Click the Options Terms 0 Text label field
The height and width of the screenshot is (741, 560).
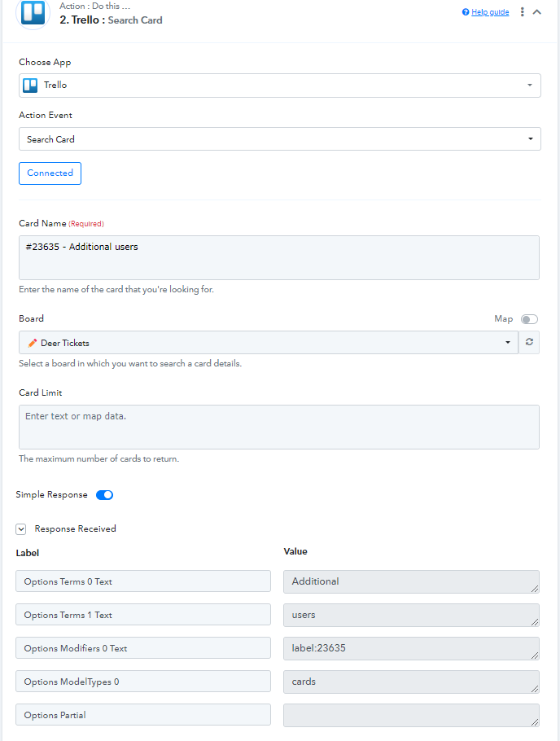143,581
